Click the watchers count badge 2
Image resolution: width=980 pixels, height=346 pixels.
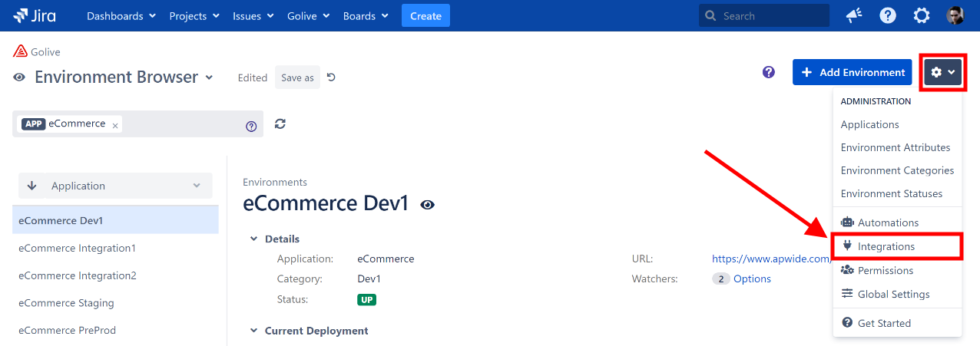click(721, 278)
